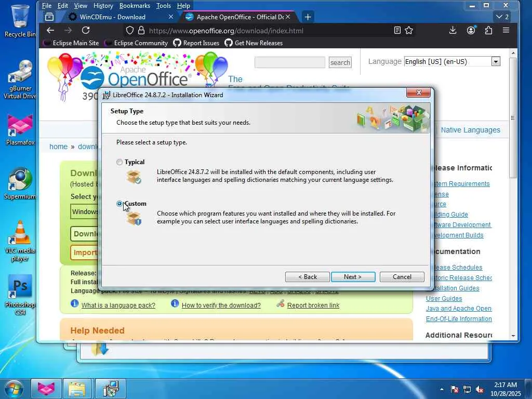Open the User Guides link
532x399 pixels.
(444, 299)
